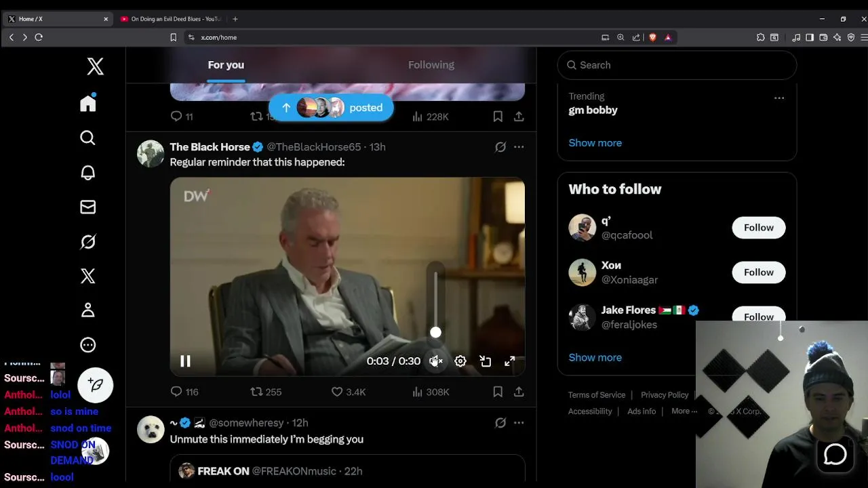868x488 pixels.
Task: Open quoted FREAK ON post
Action: tap(347, 468)
